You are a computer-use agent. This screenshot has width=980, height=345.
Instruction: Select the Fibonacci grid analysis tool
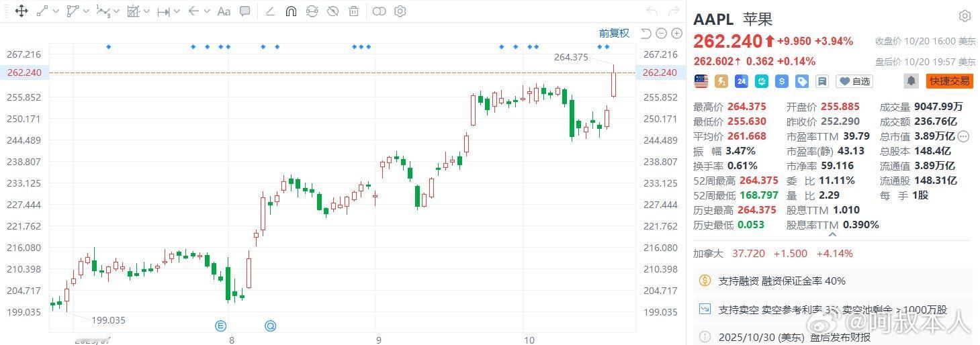pos(133,11)
